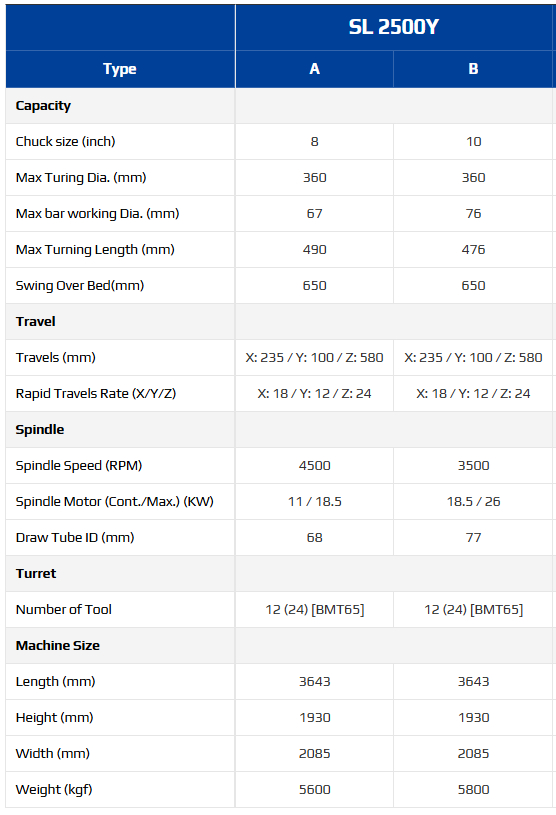The image size is (556, 815).
Task: Select the Type column header
Action: point(120,69)
